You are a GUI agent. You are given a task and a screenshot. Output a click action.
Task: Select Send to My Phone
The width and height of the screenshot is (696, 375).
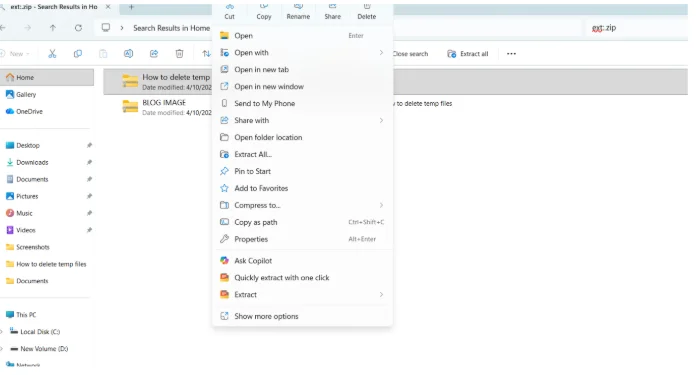pyautogui.click(x=302, y=103)
